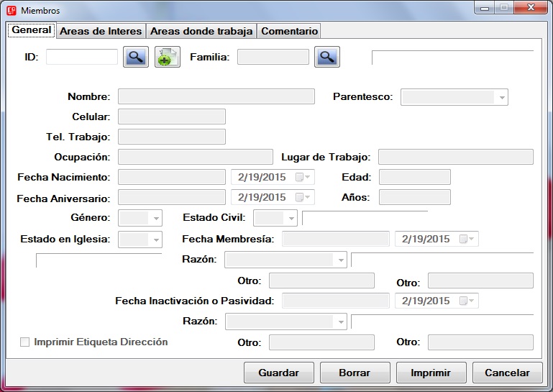Expand the Parentesco dropdown

point(501,97)
